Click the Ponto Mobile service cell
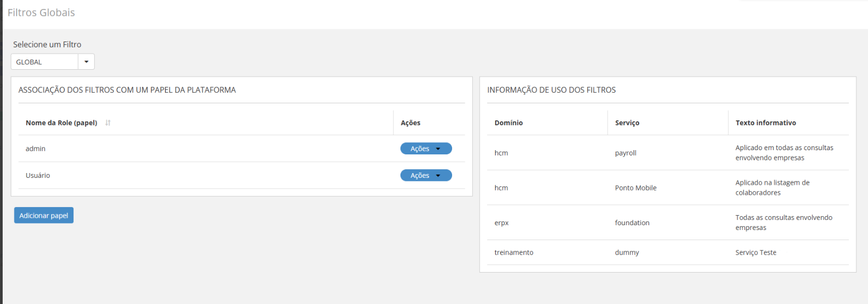 [635, 188]
